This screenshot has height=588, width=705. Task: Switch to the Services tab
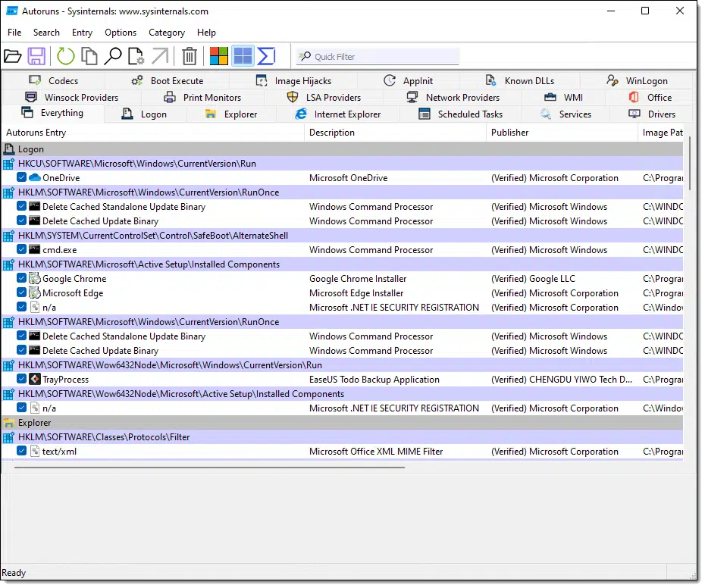[x=566, y=114]
